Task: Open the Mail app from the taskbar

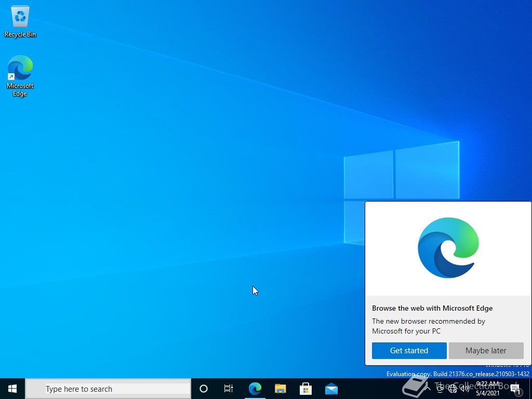Action: tap(331, 389)
